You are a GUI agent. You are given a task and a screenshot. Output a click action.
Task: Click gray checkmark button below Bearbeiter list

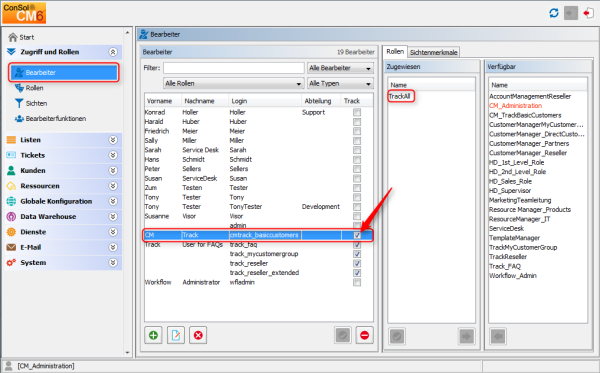pyautogui.click(x=343, y=336)
